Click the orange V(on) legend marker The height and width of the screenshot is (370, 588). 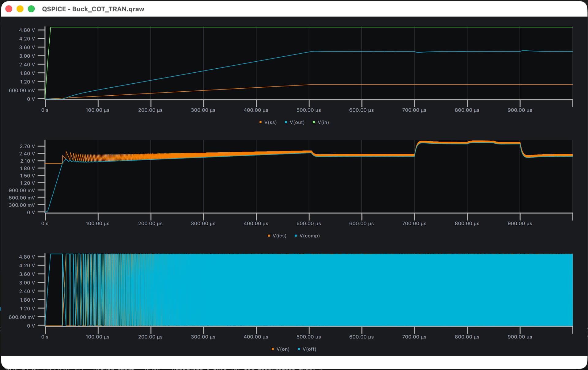[x=273, y=349]
